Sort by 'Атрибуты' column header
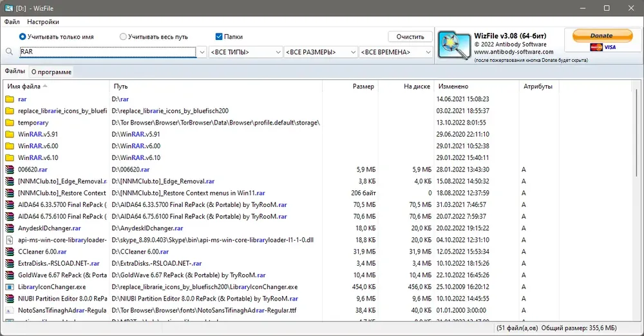The height and width of the screenshot is (336, 644). (539, 86)
